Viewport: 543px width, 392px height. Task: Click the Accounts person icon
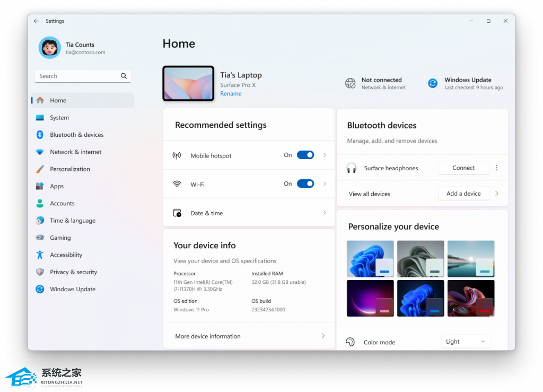(x=40, y=203)
